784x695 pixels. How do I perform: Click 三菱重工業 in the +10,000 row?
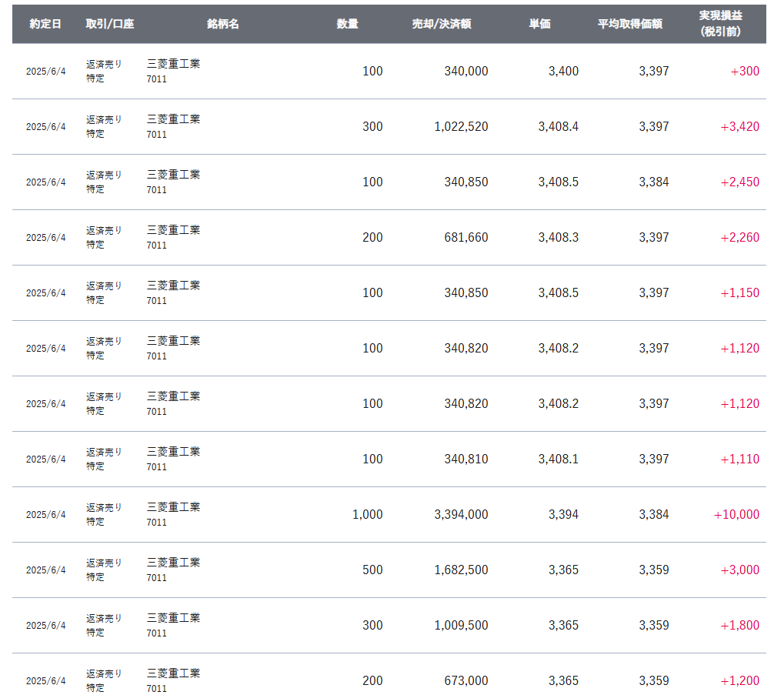[174, 507]
